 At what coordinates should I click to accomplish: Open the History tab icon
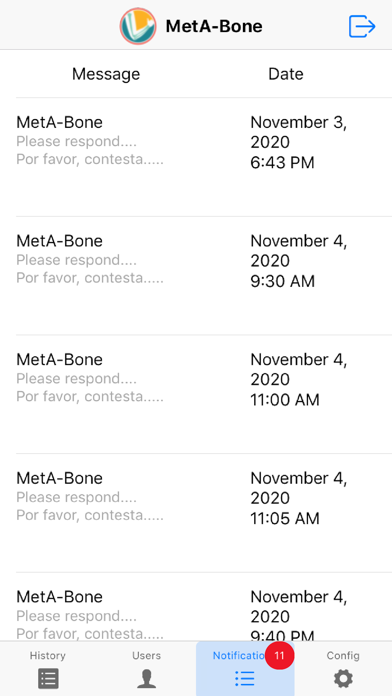[48, 678]
